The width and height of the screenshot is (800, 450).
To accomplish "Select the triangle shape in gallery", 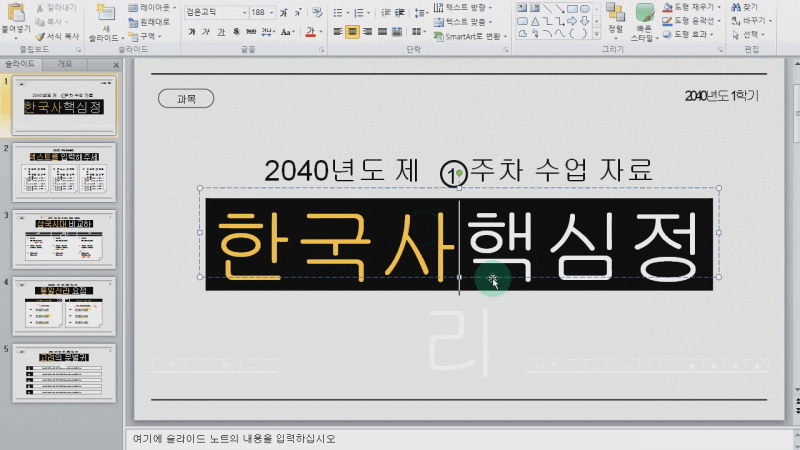I will point(535,21).
